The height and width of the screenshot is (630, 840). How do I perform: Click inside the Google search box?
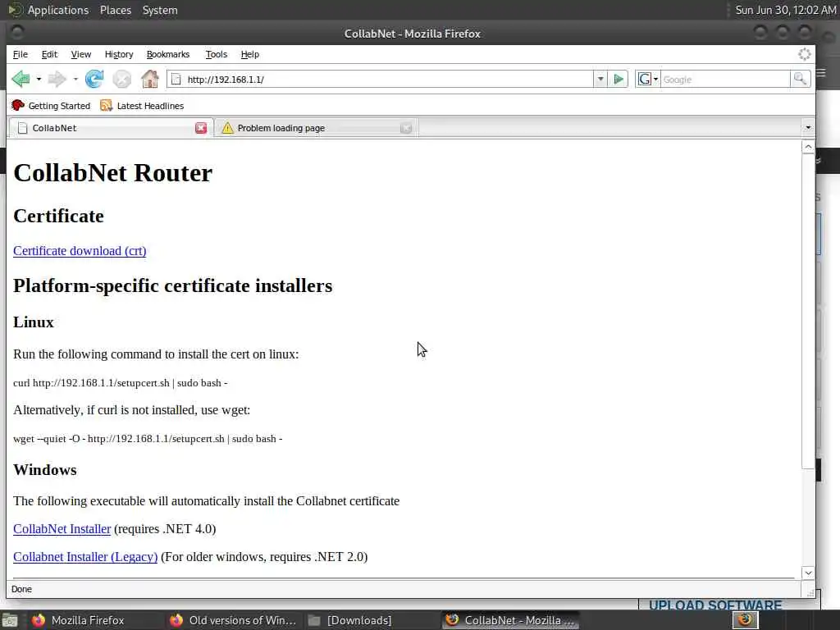pyautogui.click(x=725, y=80)
